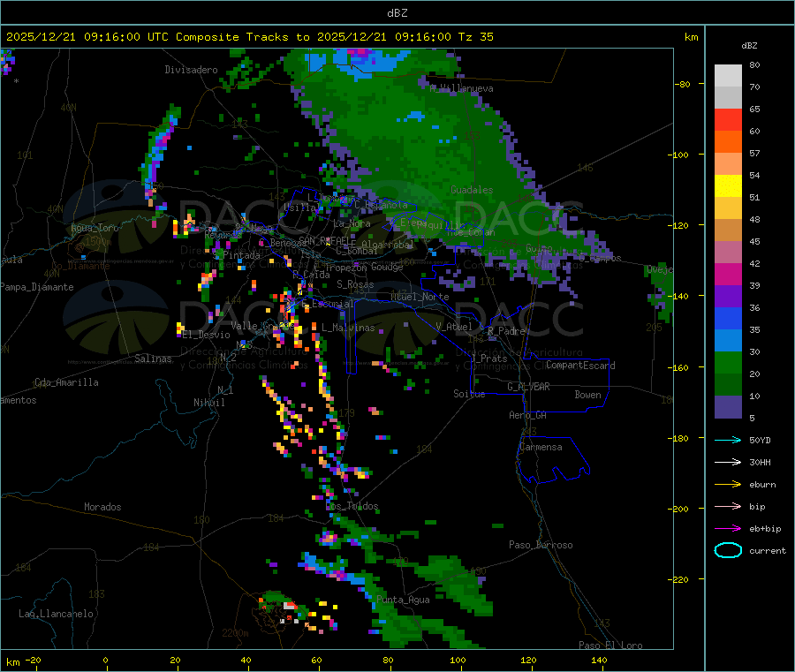Viewport: 795px width, 672px height.
Task: Click the L_Malvinas place label
Action: click(348, 328)
